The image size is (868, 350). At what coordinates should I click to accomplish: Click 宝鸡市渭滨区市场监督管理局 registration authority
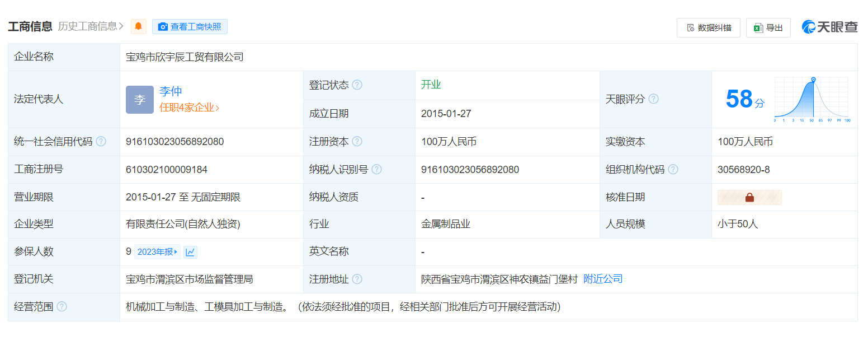click(190, 279)
